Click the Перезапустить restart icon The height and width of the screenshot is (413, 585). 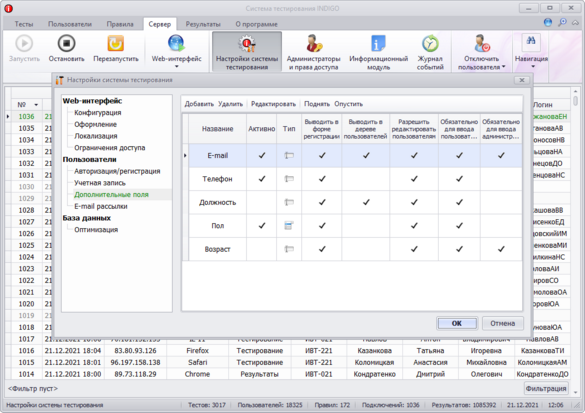[116, 43]
